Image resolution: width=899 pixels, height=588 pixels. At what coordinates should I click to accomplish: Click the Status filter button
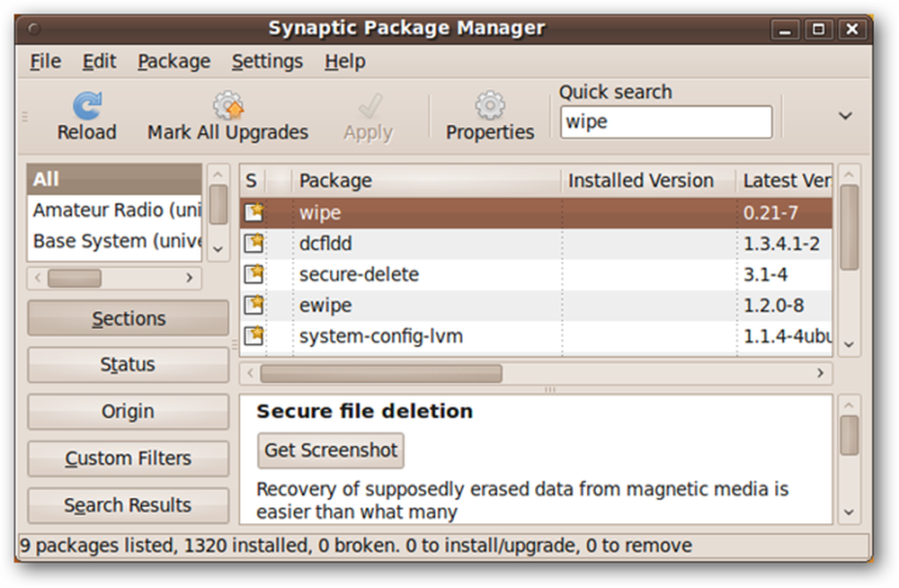(128, 365)
